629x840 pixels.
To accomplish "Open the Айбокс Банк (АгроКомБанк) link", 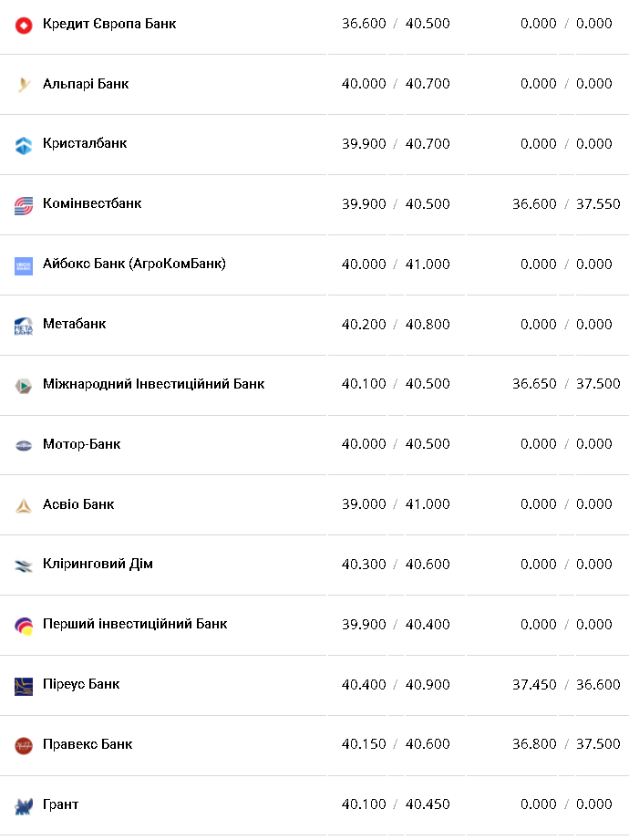I will pyautogui.click(x=134, y=264).
